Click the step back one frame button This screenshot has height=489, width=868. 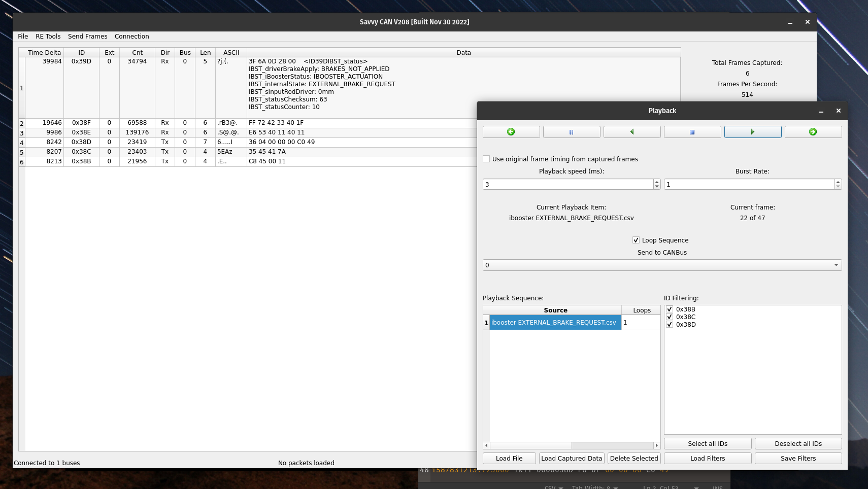click(x=511, y=132)
